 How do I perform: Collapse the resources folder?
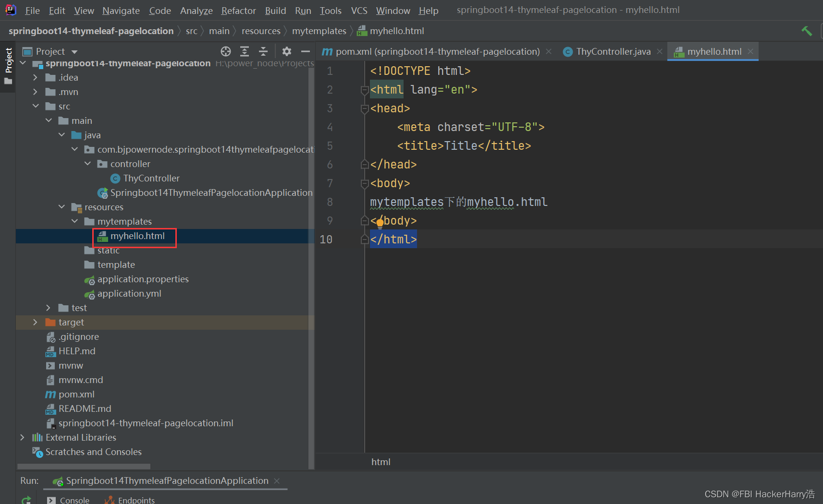tap(61, 207)
